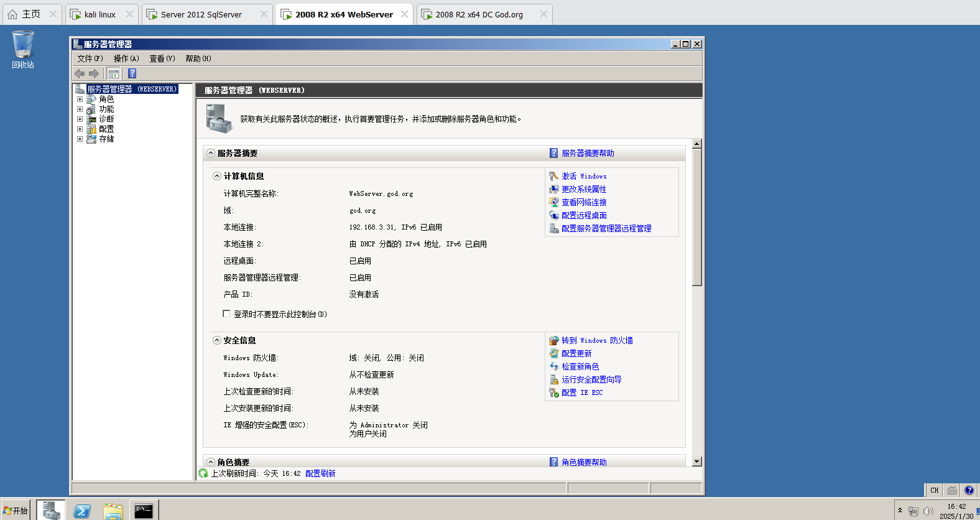Click the 角色摘要帮助 question icon

tap(553, 462)
